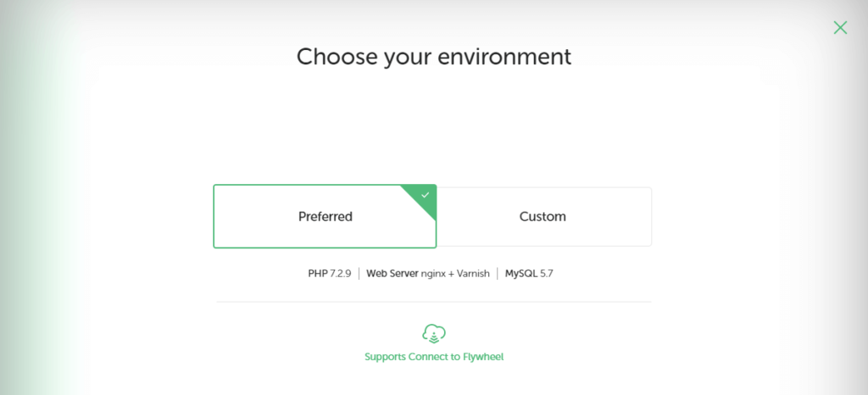Click the divider between PHP and Web Server
The width and height of the screenshot is (868, 395).
point(359,274)
